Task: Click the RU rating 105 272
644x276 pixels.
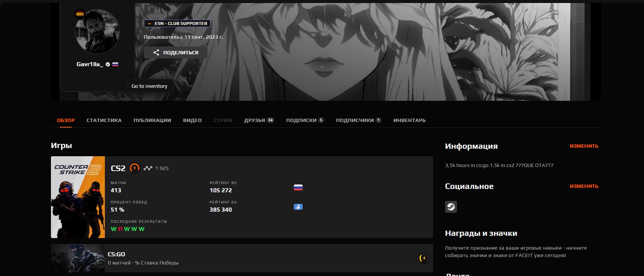Action: [x=221, y=190]
